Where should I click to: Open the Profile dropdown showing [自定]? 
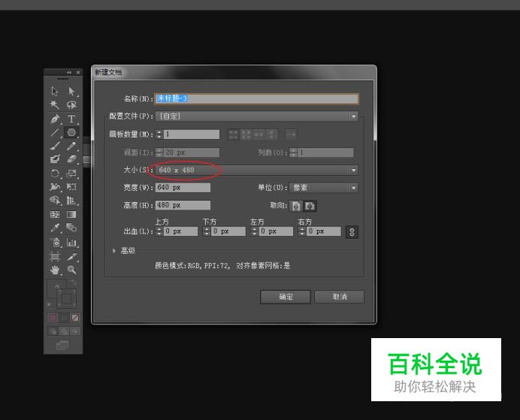(x=257, y=116)
